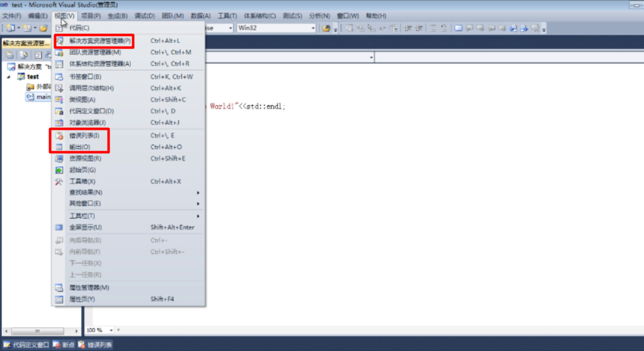
Task: Select 体系结构资源管理器(A) menu entry
Action: point(128,64)
